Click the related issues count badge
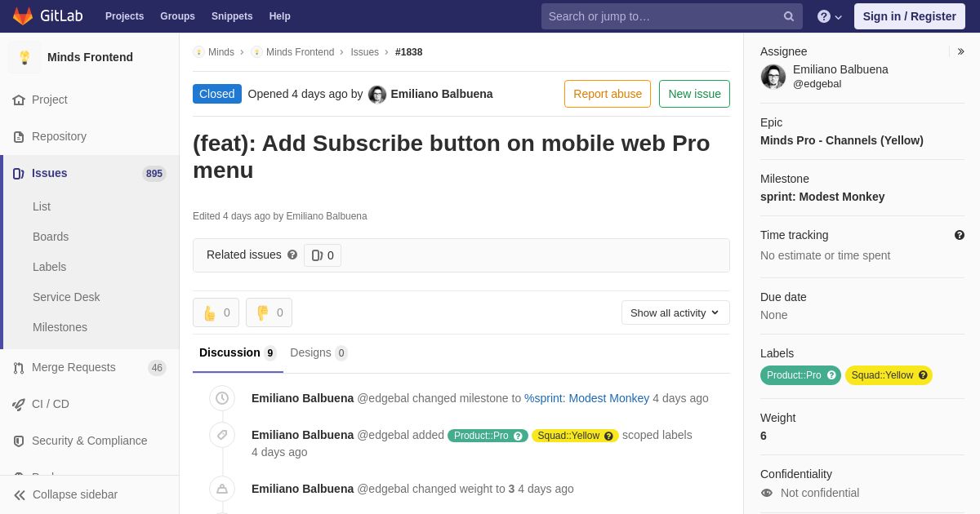Image resolution: width=980 pixels, height=514 pixels. point(323,255)
